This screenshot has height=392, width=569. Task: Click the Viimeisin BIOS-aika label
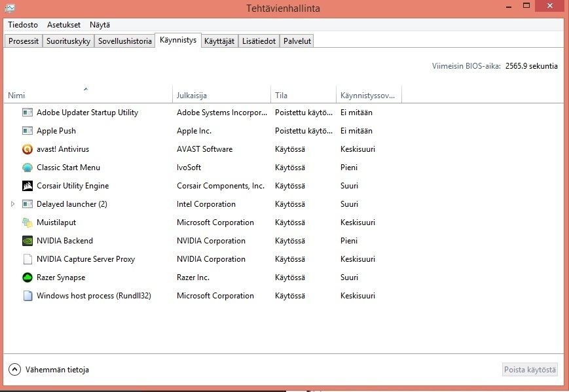466,66
